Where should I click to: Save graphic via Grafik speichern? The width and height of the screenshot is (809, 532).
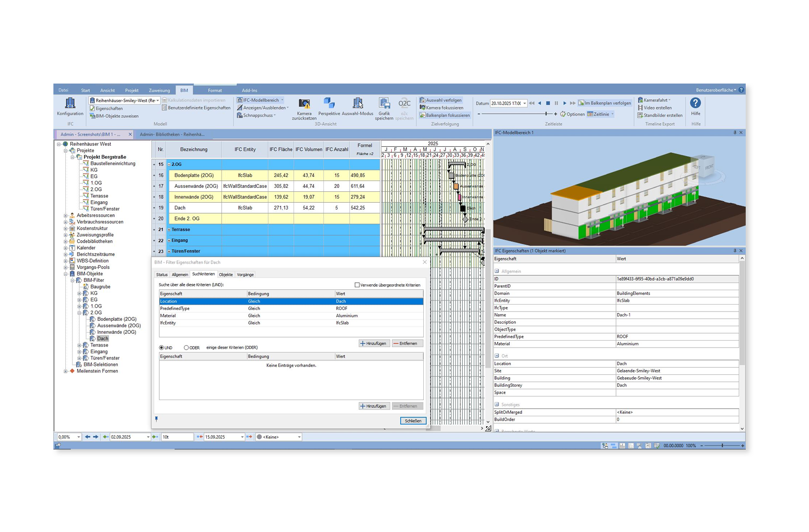tap(384, 103)
